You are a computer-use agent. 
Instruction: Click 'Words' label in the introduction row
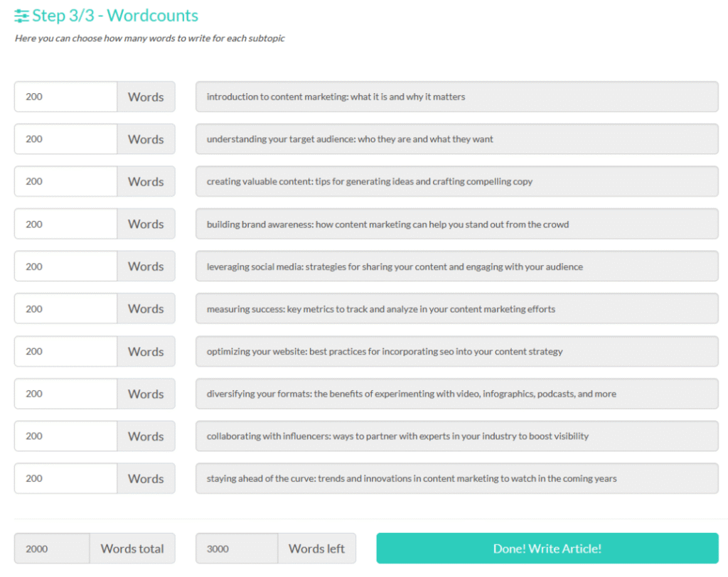coord(146,97)
